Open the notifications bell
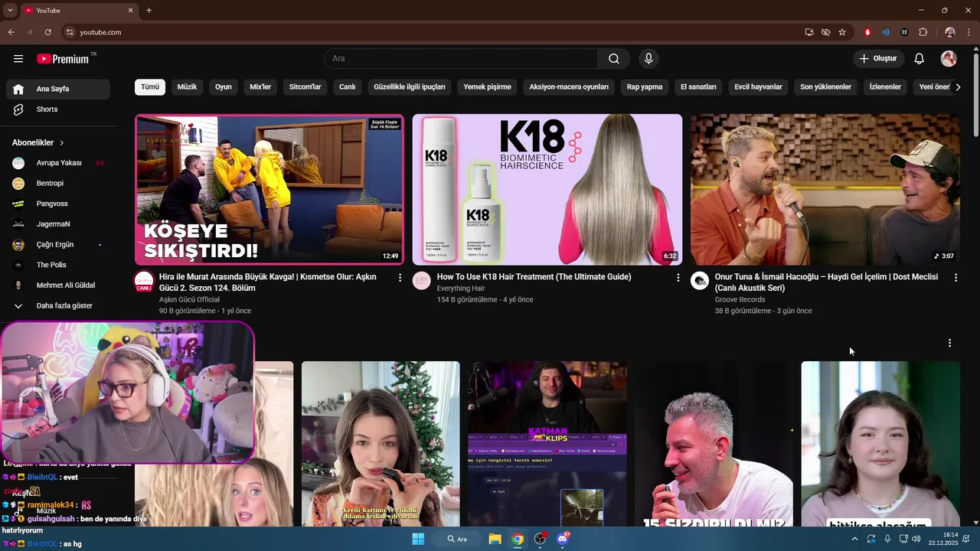Viewport: 980px width, 551px height. click(x=920, y=59)
